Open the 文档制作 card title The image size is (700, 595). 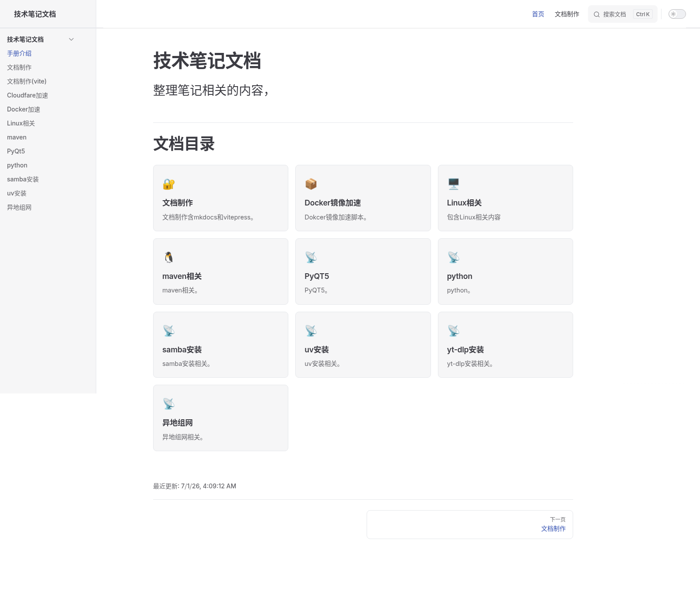[x=178, y=203]
